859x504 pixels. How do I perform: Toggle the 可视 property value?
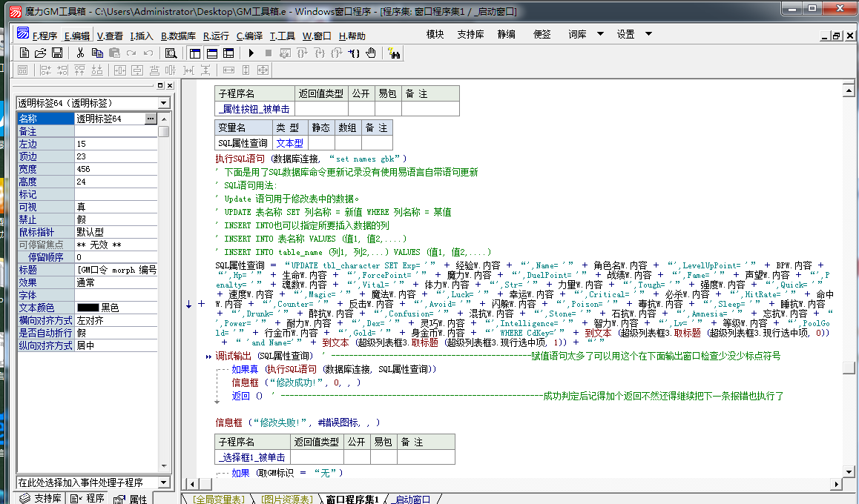(x=115, y=207)
